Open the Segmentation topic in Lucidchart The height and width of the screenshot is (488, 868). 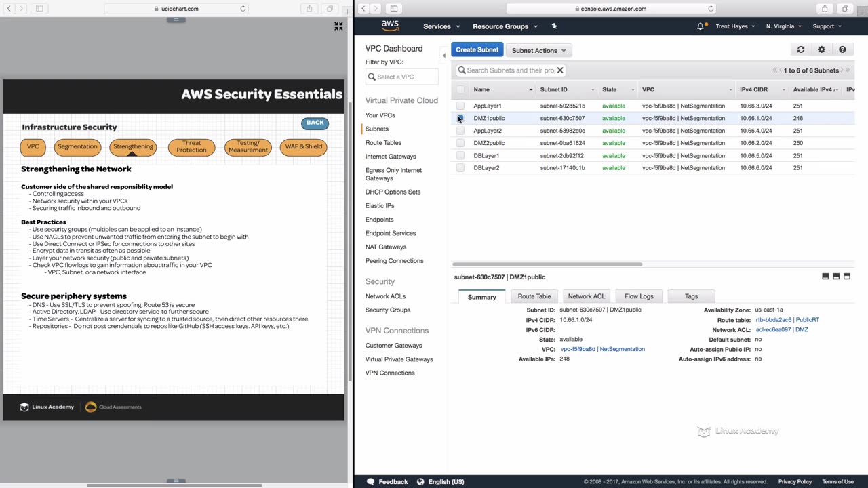tap(77, 146)
